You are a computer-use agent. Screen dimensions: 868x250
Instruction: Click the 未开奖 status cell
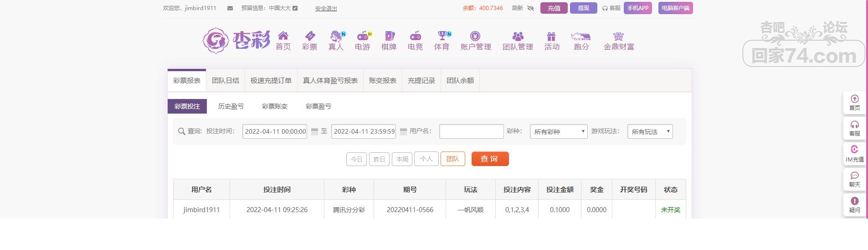[x=671, y=210]
